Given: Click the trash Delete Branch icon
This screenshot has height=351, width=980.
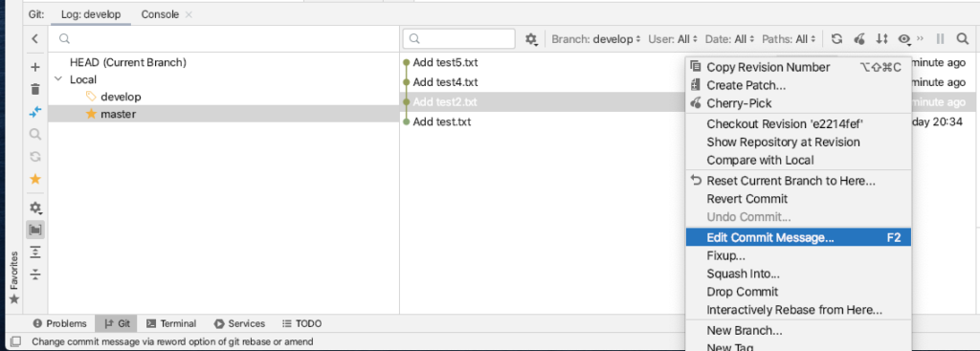Looking at the screenshot, I should tap(35, 89).
